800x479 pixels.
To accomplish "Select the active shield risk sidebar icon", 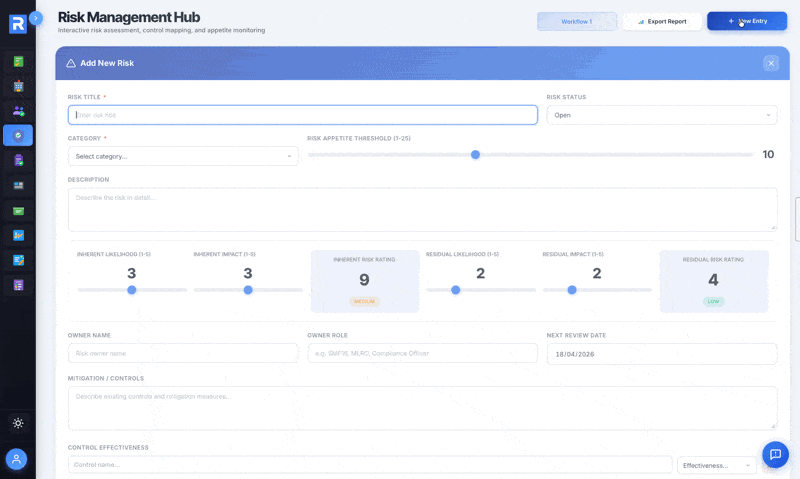I will 18,136.
